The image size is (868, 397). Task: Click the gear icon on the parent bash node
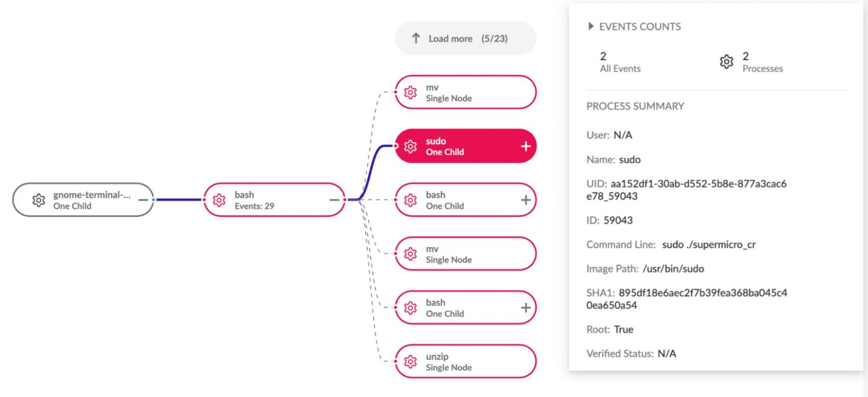(x=219, y=200)
